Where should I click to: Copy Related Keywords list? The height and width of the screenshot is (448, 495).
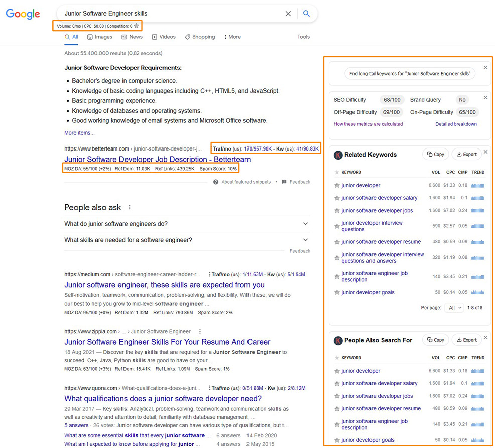tap(435, 154)
